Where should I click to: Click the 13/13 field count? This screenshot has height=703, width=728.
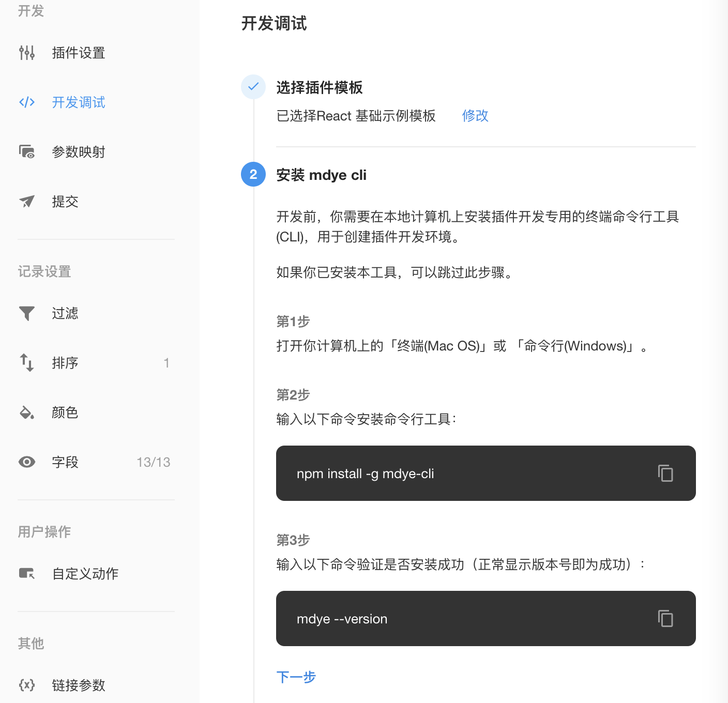[x=153, y=462]
